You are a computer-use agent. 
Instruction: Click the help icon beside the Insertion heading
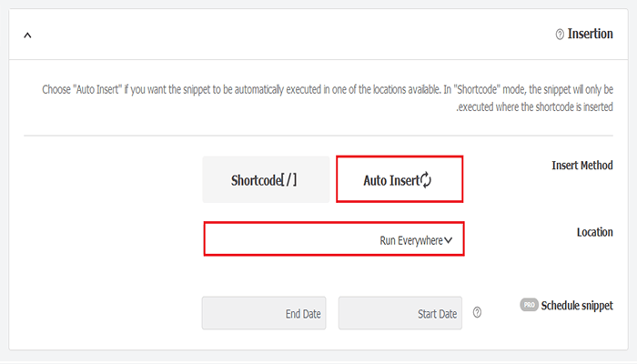pyautogui.click(x=560, y=34)
